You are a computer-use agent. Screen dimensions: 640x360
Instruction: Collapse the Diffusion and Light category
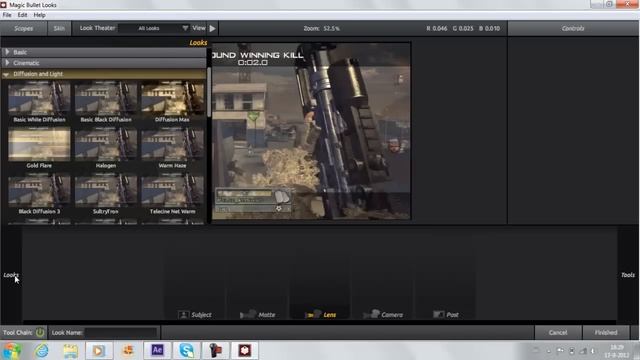tap(104, 74)
